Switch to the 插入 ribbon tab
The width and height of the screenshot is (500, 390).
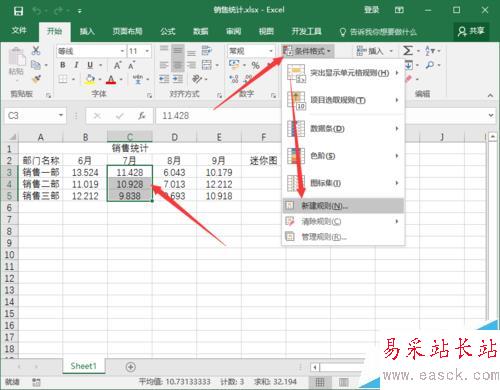point(87,32)
